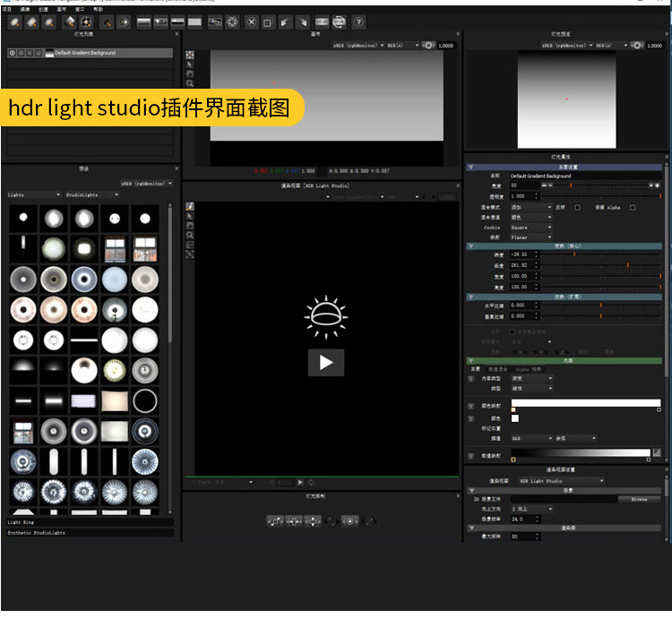Open the StudioLights dropdown in presets

point(92,195)
